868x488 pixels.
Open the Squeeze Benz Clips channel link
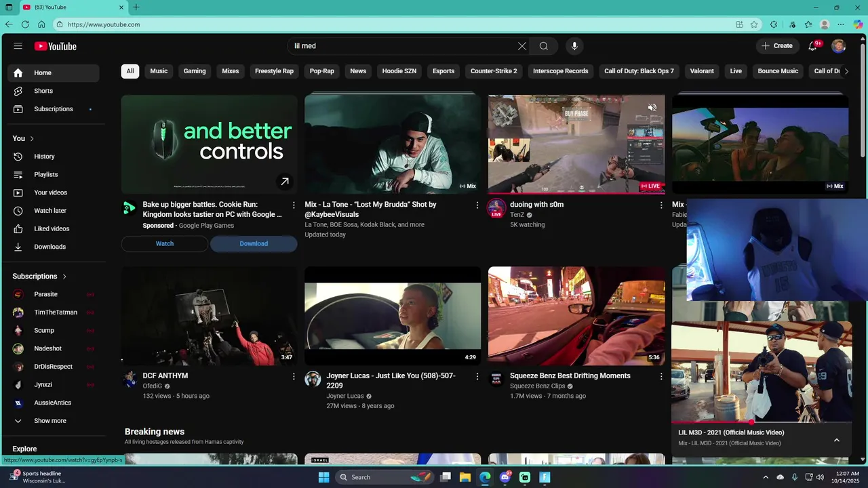tap(537, 386)
